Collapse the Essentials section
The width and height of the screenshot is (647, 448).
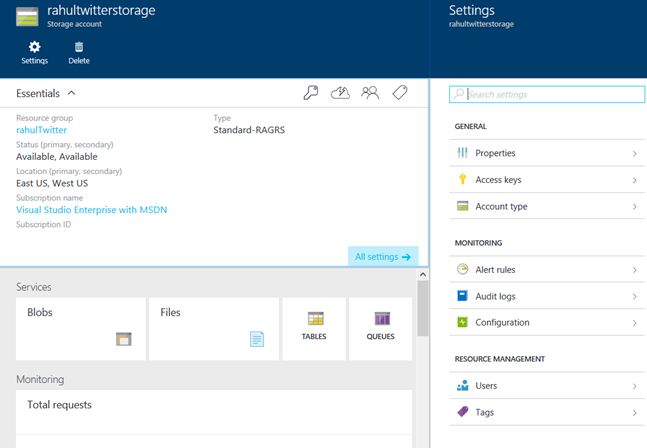coord(72,93)
